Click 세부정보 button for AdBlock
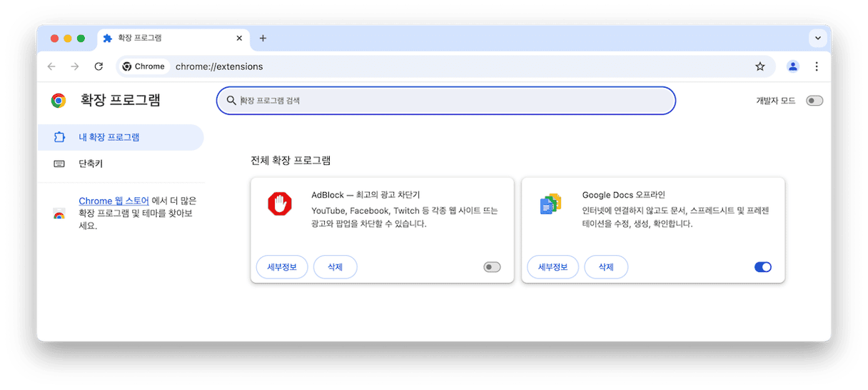This screenshot has height=390, width=868. coord(282,267)
